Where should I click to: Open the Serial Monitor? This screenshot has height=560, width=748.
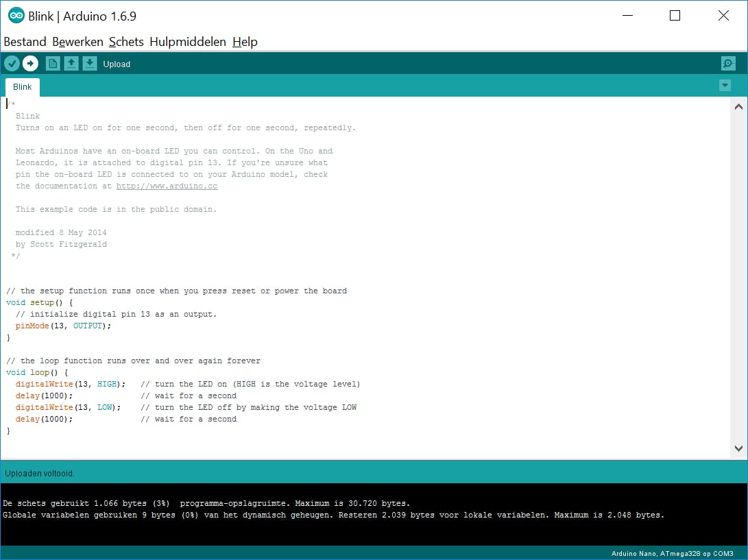click(x=728, y=64)
